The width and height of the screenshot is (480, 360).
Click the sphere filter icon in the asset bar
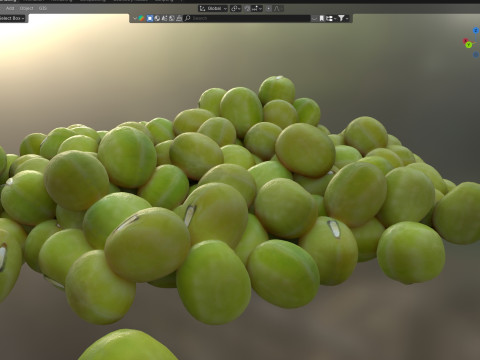157,18
